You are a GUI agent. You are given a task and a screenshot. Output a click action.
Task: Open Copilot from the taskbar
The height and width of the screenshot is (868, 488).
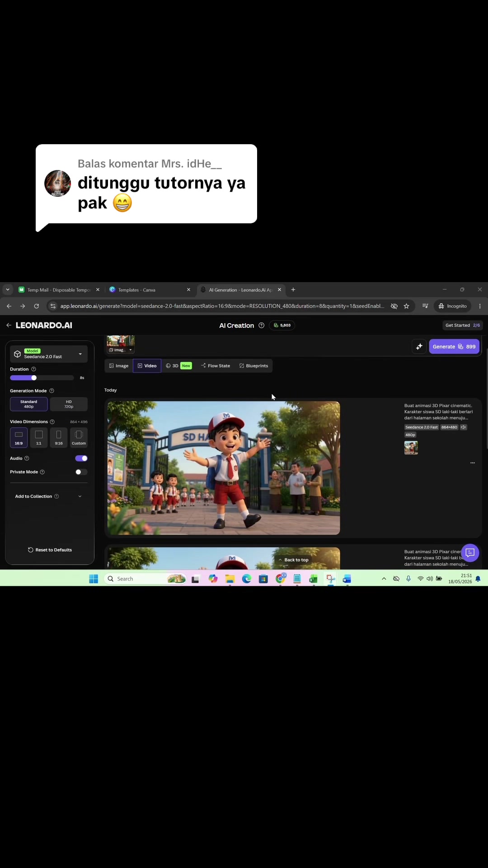[213, 579]
